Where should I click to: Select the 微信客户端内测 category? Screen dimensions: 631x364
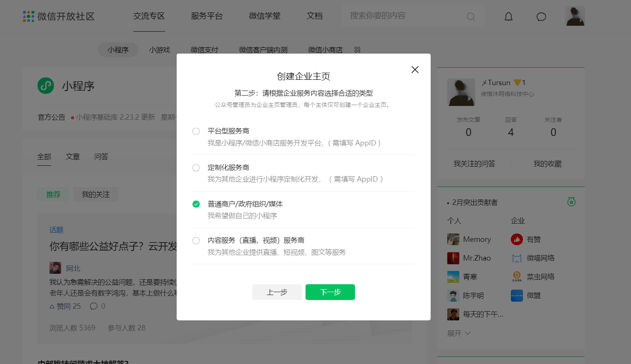(x=263, y=50)
